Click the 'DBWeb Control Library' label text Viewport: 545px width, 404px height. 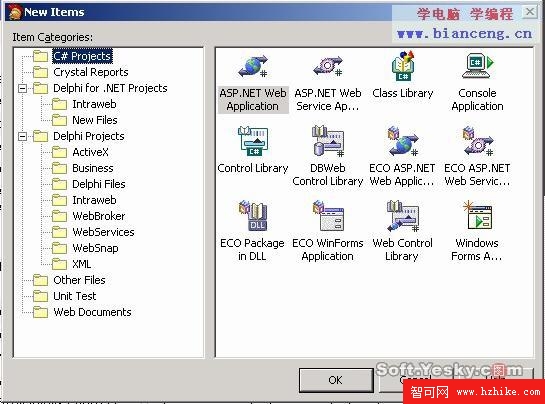pyautogui.click(x=328, y=175)
